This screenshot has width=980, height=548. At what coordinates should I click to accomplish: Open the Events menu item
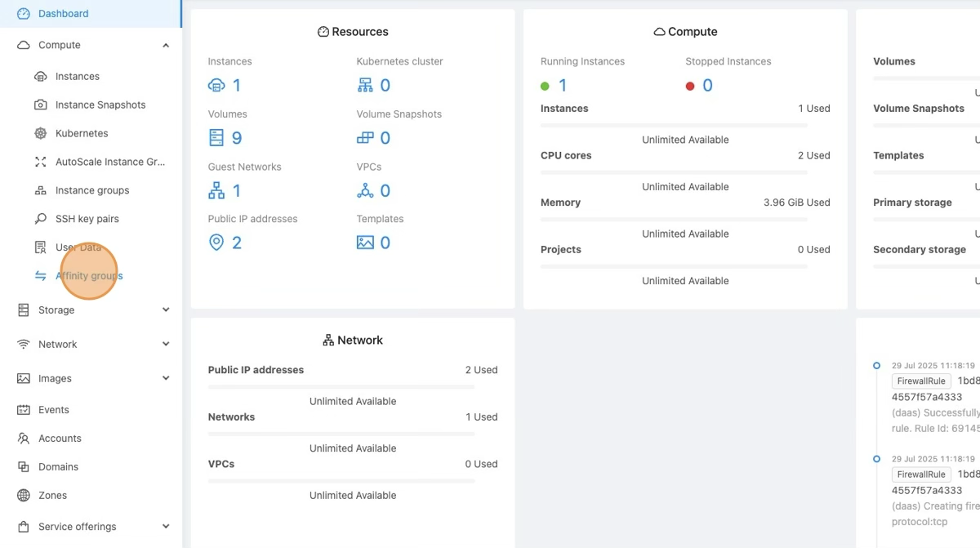53,410
